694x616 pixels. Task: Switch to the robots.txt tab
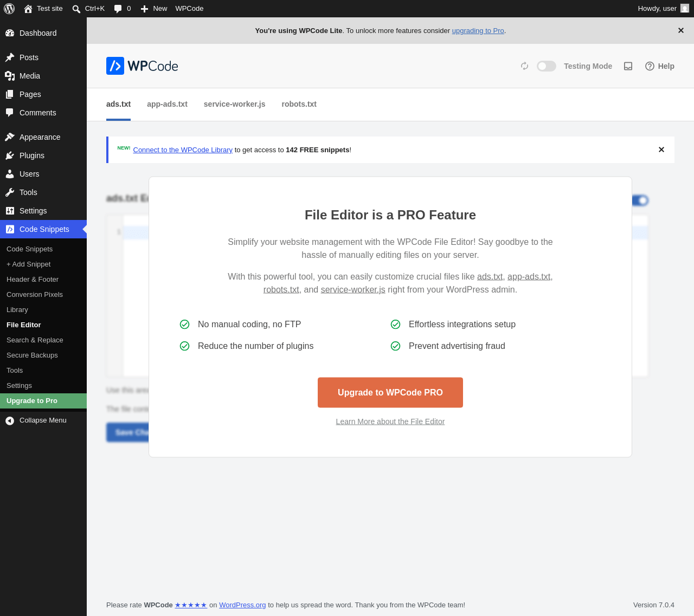(299, 104)
